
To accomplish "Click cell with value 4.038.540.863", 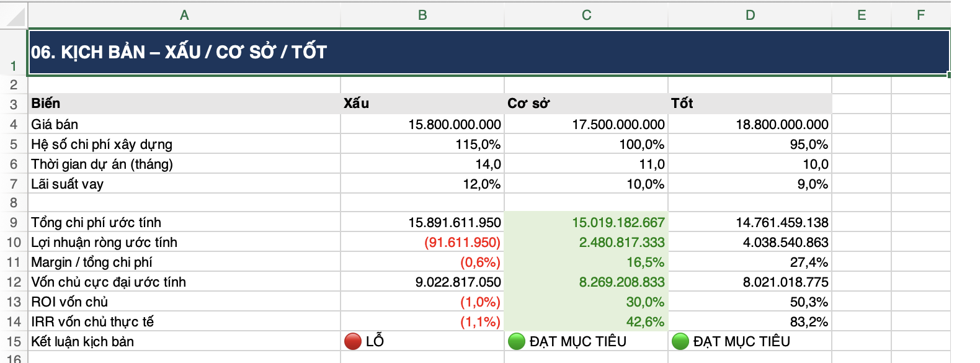I will (750, 242).
